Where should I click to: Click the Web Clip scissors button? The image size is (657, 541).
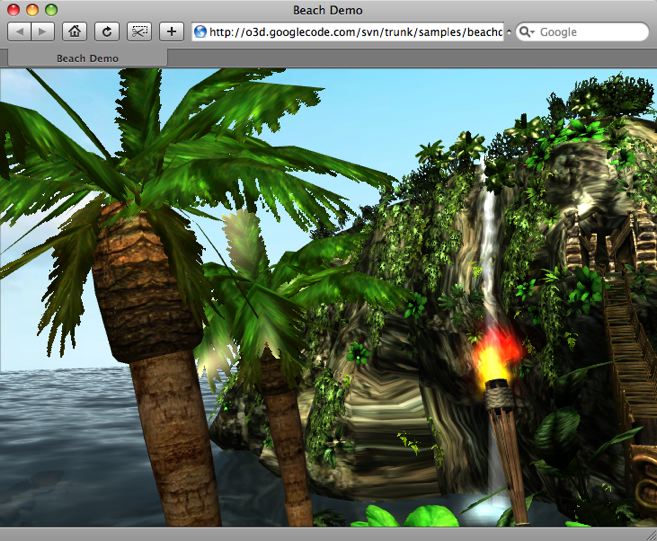[x=139, y=32]
